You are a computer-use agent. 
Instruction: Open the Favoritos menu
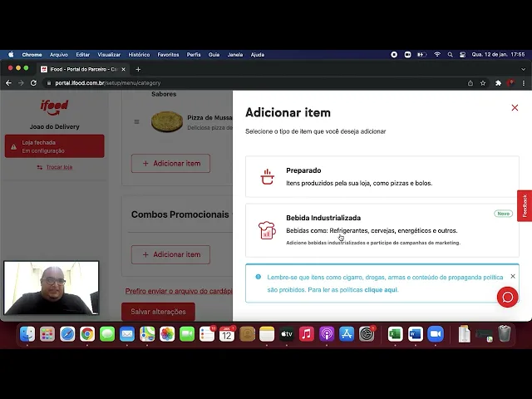coord(168,55)
